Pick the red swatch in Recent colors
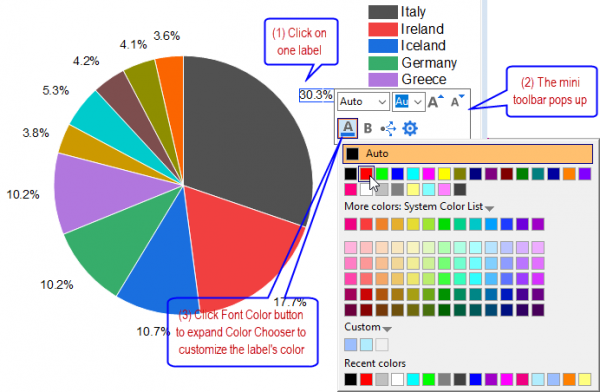The image size is (600, 392). [x=366, y=379]
